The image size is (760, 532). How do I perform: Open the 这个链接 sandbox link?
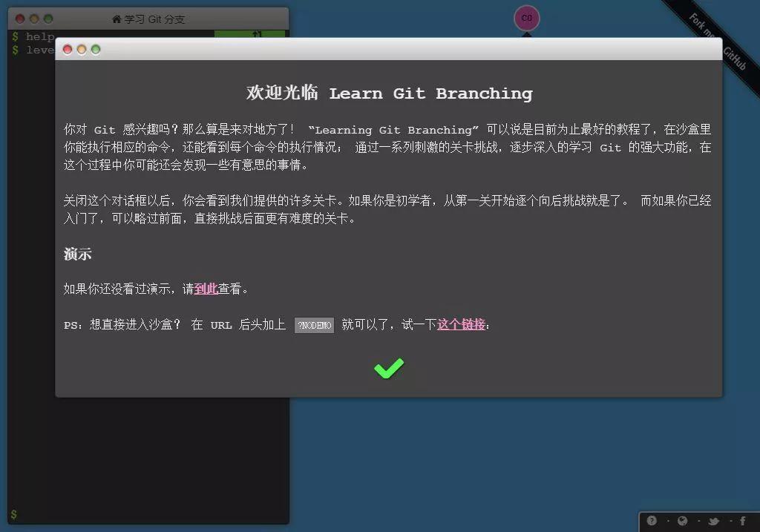461,324
